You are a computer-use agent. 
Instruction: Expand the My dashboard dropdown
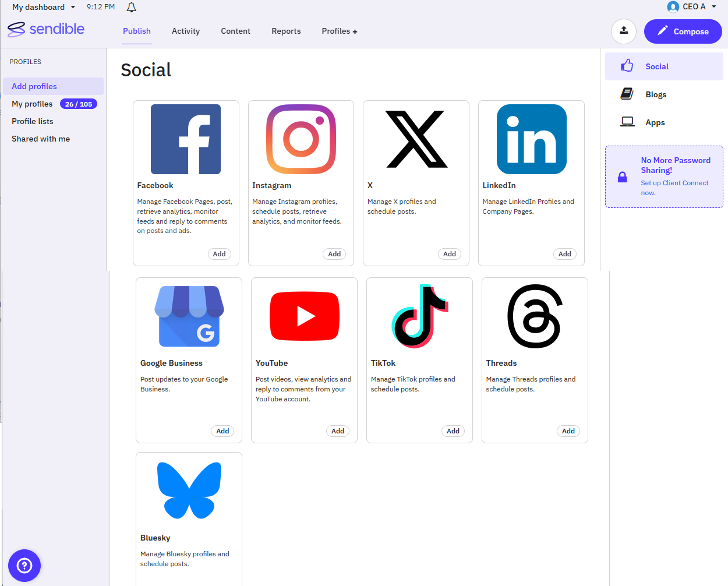[44, 7]
